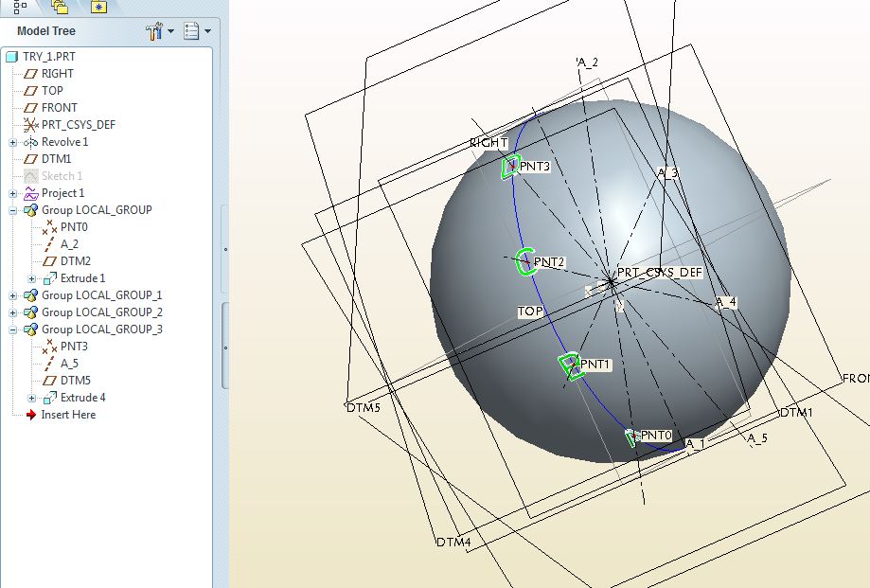Screen dimensions: 870x588
Task: Select the A_5 axis label in viewport
Action: click(x=756, y=438)
